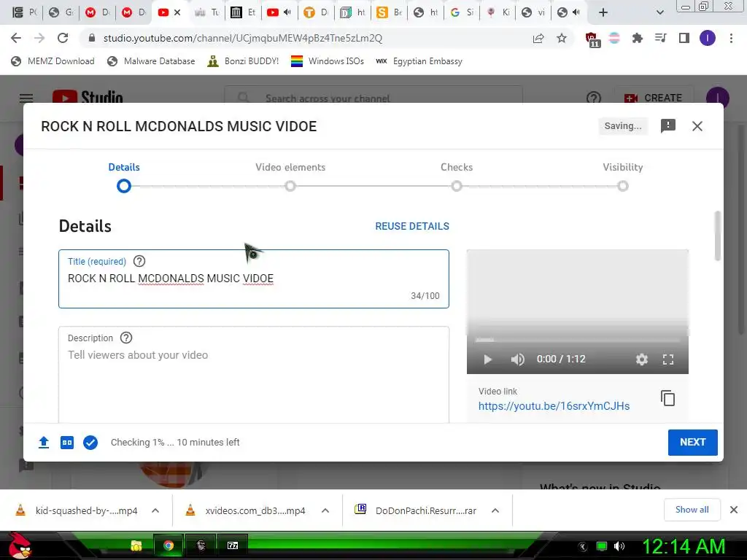Share this page from address bar

[x=538, y=38]
